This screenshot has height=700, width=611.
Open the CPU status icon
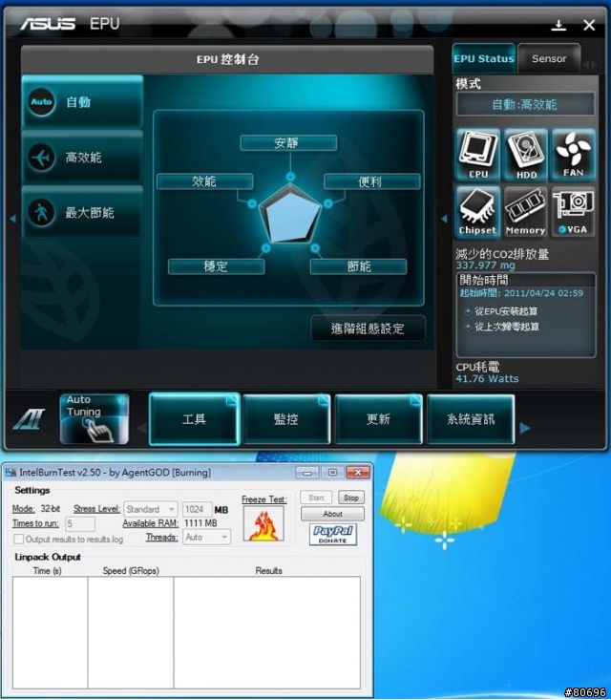click(478, 155)
